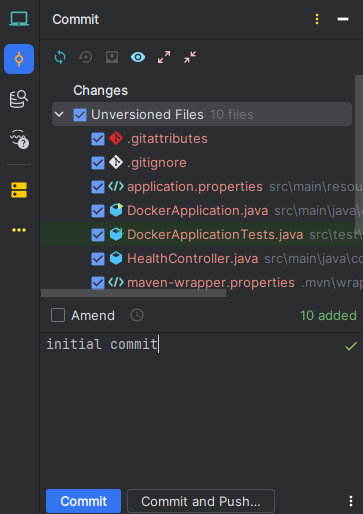Screen dimensions: 363x514
Task: Click the Collapse All icon
Action: 190,57
